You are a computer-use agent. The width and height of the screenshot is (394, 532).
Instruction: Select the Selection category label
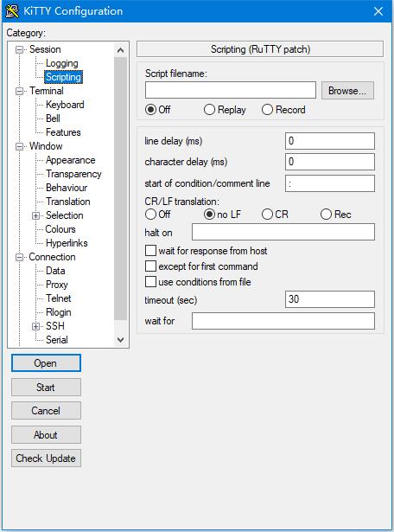[x=64, y=215]
